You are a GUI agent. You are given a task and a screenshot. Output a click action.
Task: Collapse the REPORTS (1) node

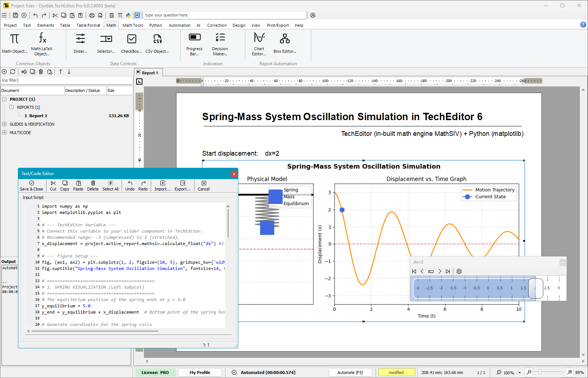[11, 107]
